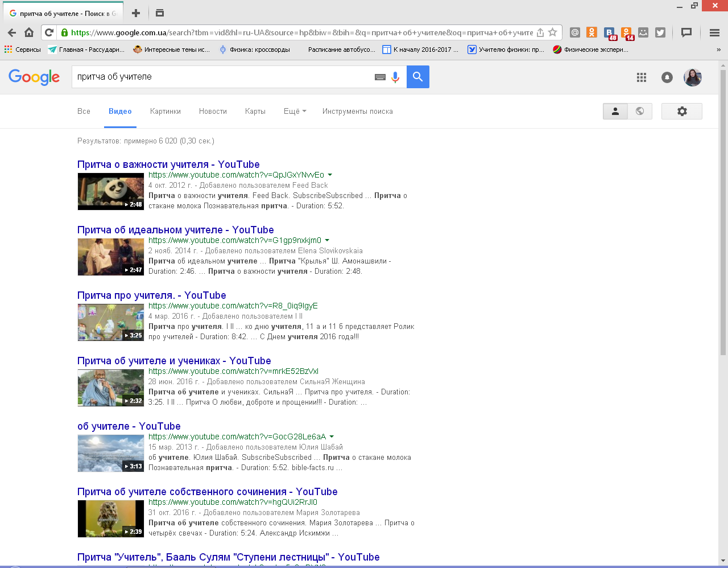Play the old sage thumbnail 2:32
The width and height of the screenshot is (728, 568).
111,388
